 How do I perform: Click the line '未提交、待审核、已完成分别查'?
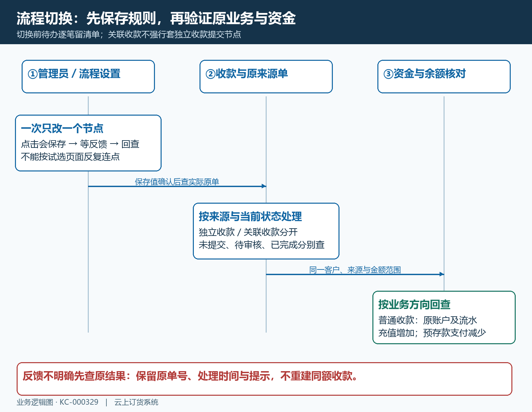(261, 245)
